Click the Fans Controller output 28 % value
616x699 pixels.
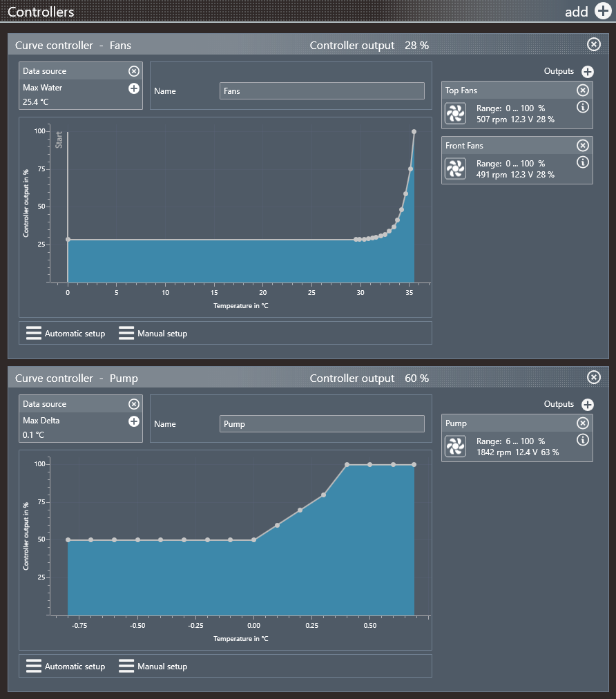416,46
